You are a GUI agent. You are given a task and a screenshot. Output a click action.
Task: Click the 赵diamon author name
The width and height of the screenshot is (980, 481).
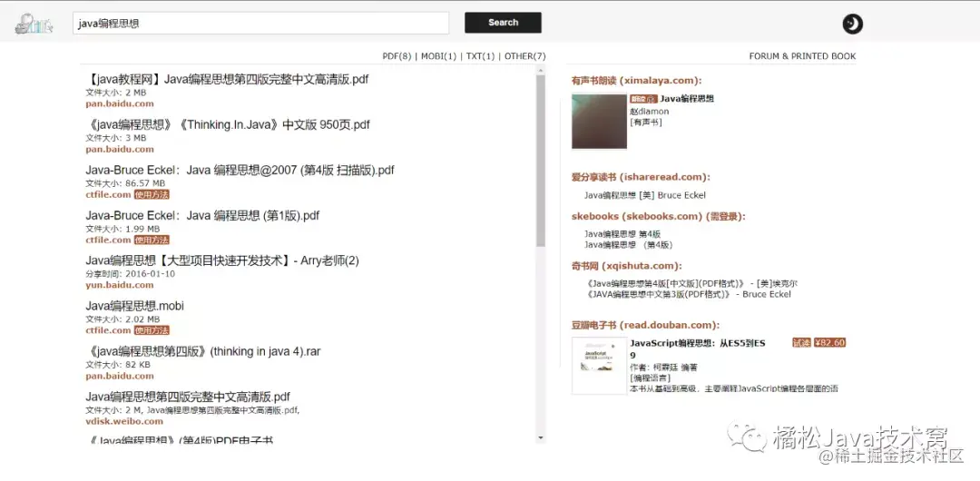(x=650, y=112)
